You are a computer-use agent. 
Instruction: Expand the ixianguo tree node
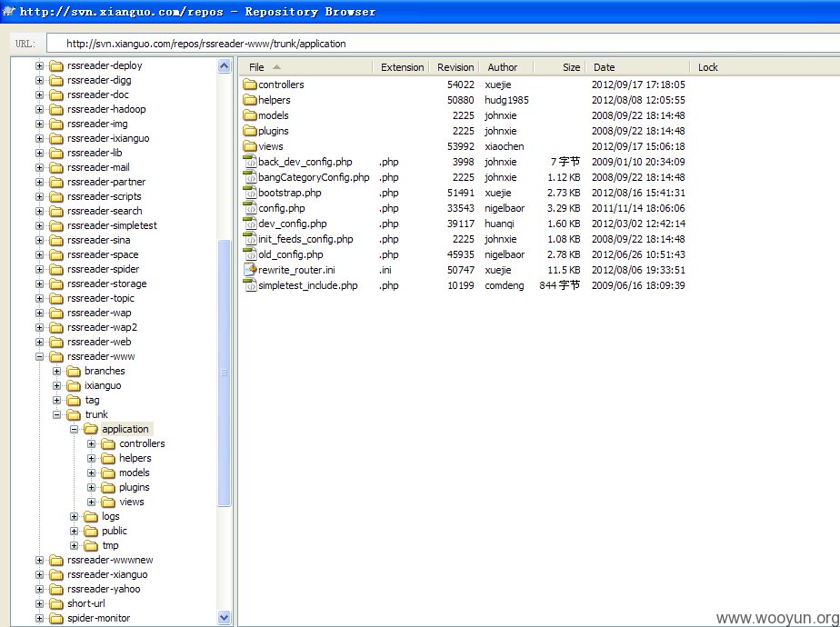[x=56, y=385]
